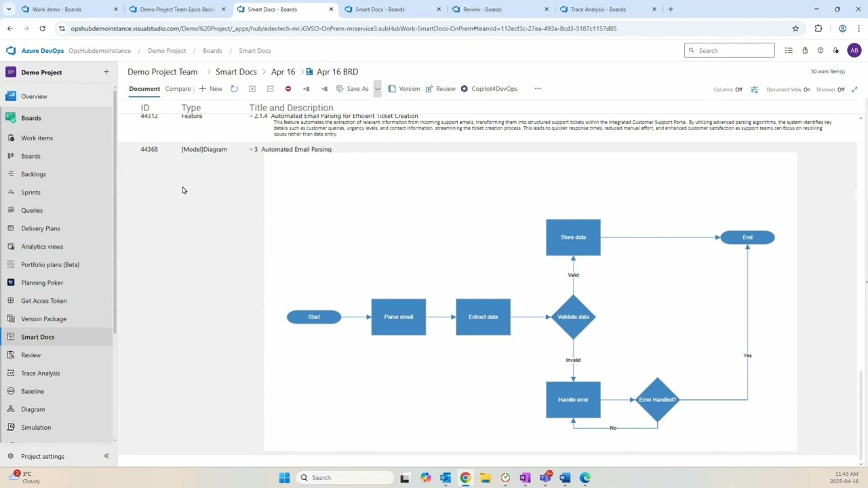The height and width of the screenshot is (488, 868).
Task: Open the work item list icon in header
Action: (789, 51)
